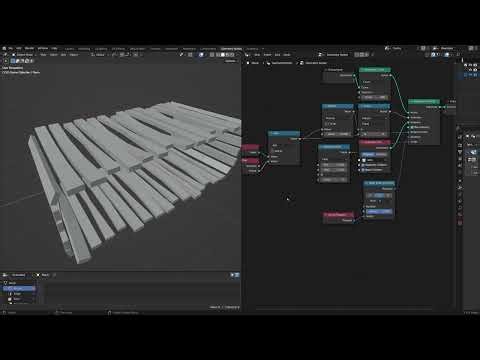
Task: Switch to the Sculpting workspace tab
Action: point(101,49)
